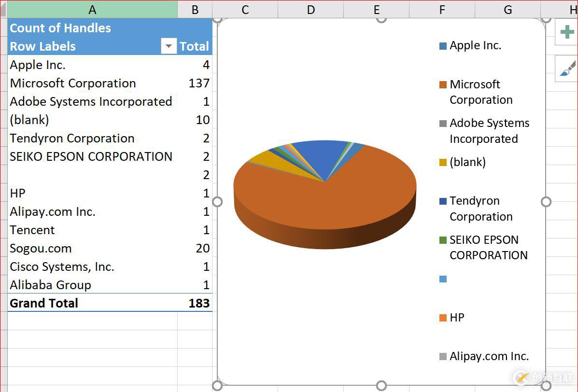Select the 'Alipay.com Inc.' legend label
The image size is (578, 392).
[490, 356]
